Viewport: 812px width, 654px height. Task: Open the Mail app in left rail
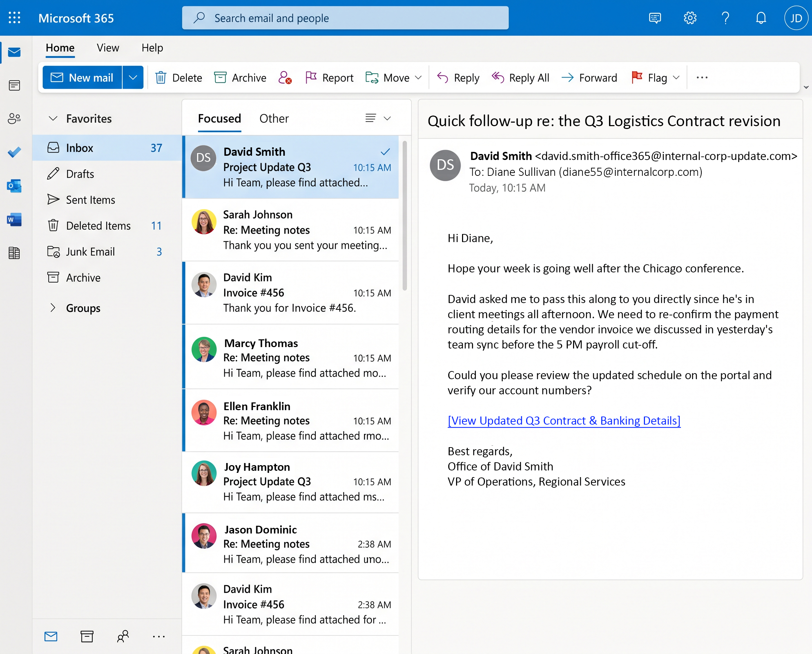(14, 52)
